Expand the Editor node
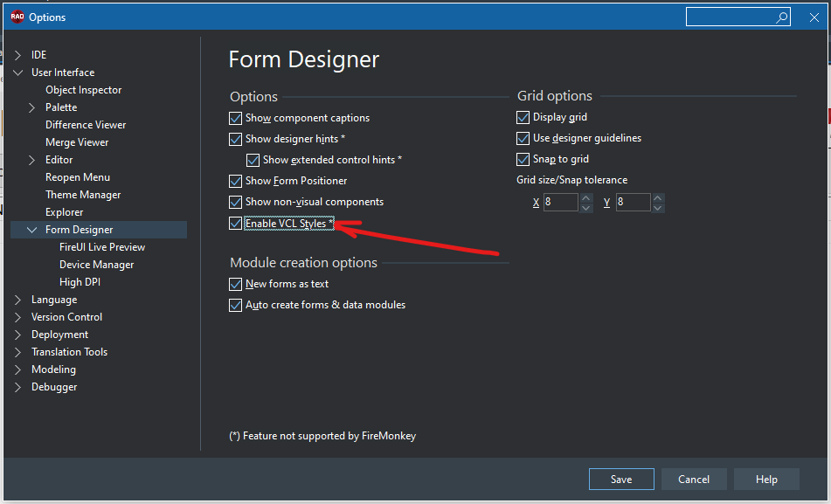The image size is (831, 504). 31,160
